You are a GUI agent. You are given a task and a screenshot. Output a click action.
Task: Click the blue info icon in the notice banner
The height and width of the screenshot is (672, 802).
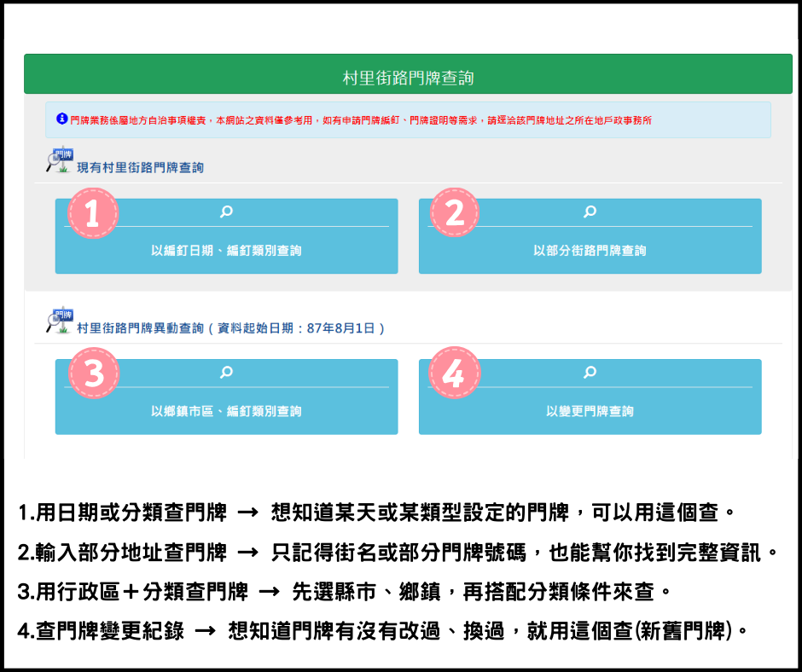coord(61,119)
